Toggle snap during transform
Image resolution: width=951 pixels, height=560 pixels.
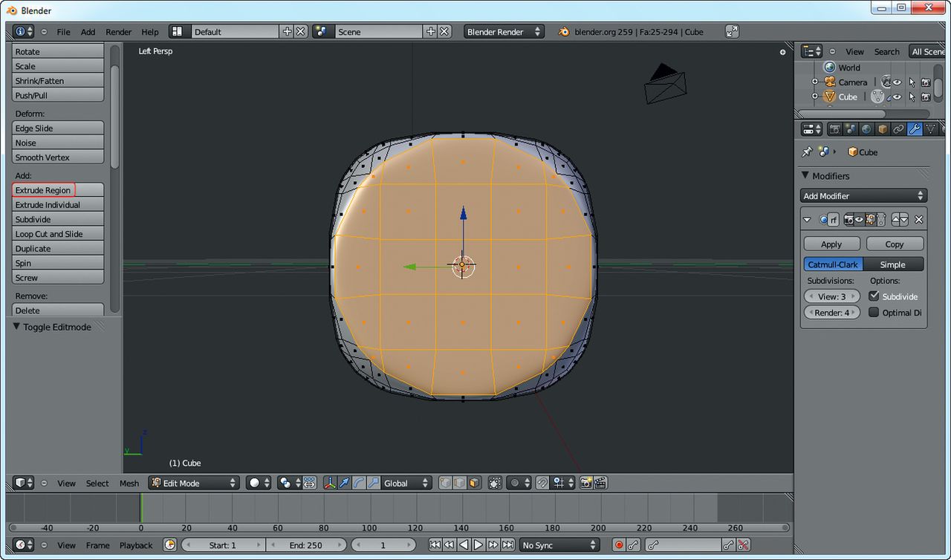pos(542,483)
